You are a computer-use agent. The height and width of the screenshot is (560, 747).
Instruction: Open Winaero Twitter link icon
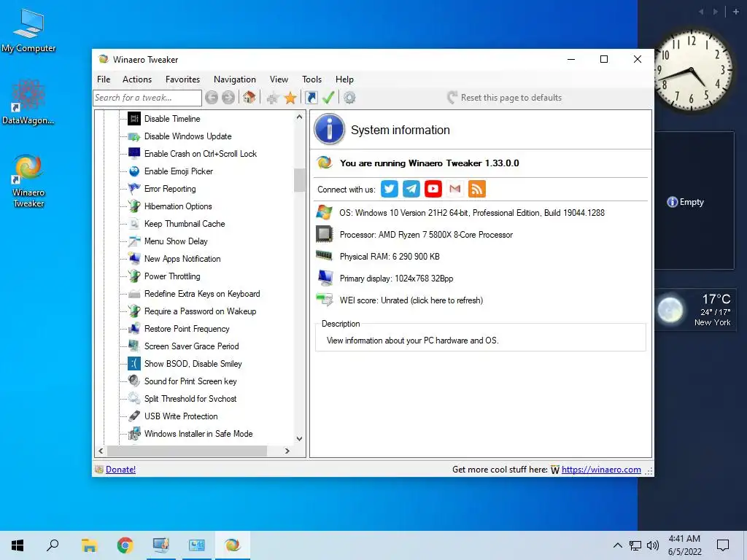(390, 189)
